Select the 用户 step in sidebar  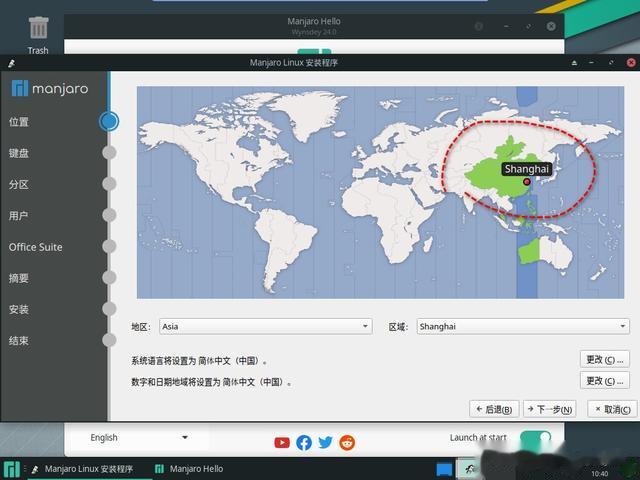coord(19,216)
